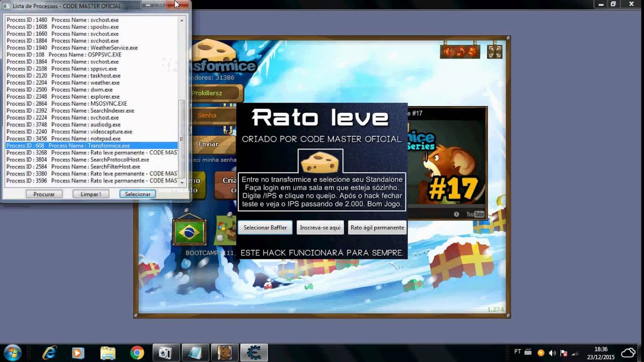
Task: Click the volume speaker tray icon
Action: tap(552, 353)
